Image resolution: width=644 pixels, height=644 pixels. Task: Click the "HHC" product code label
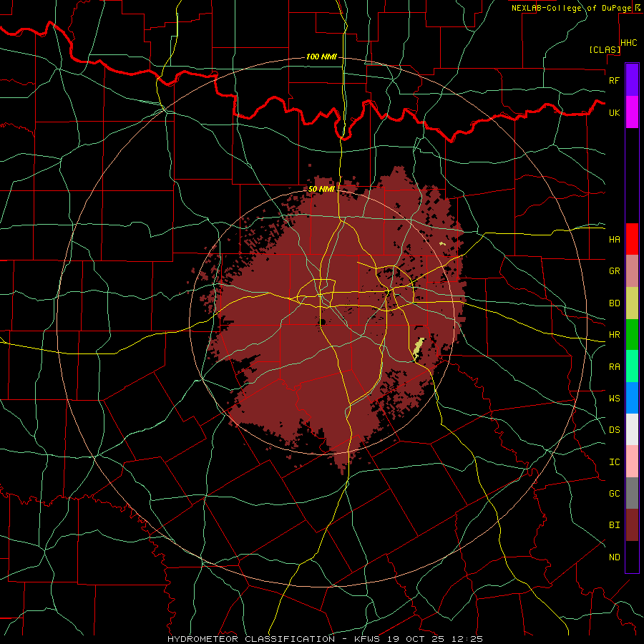629,43
